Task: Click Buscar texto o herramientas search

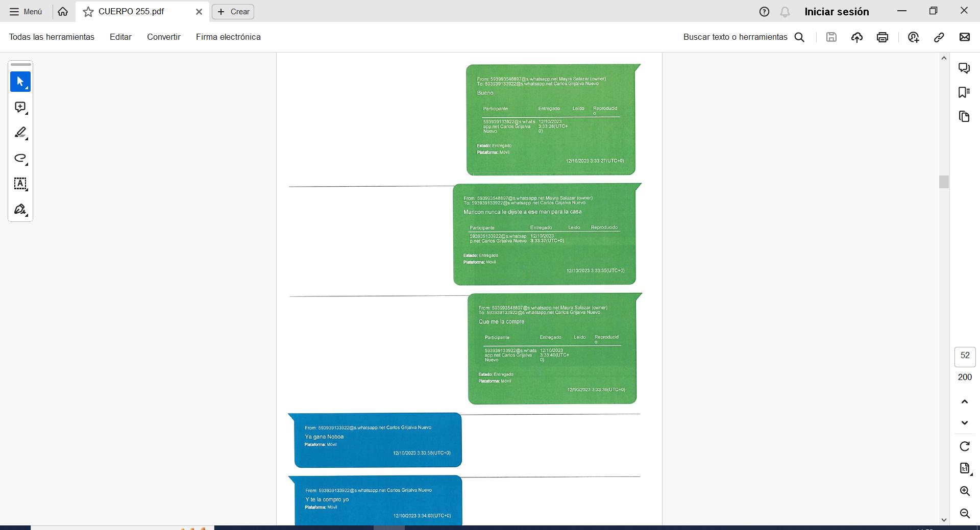Action: point(744,37)
